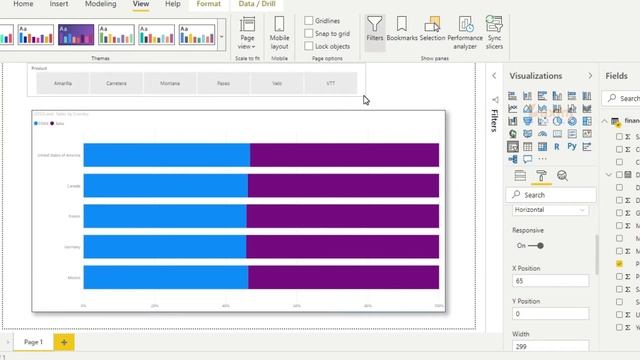This screenshot has height=360, width=640.
Task: Click the X Position input field
Action: tap(550, 281)
